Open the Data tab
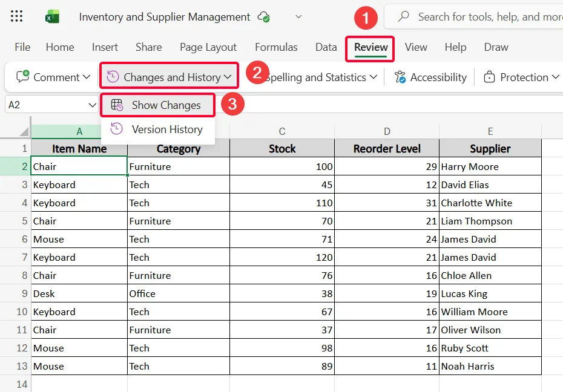The width and height of the screenshot is (563, 392). pos(326,47)
